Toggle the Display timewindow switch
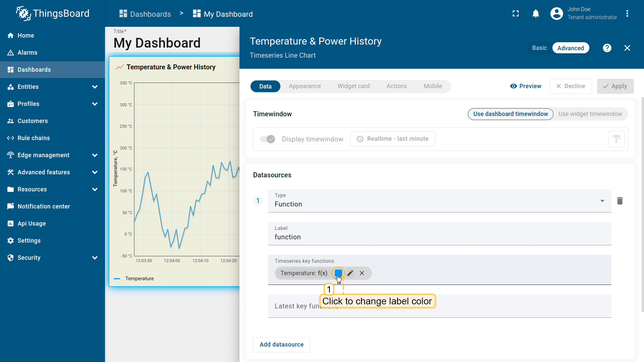The width and height of the screenshot is (644, 362). [267, 139]
